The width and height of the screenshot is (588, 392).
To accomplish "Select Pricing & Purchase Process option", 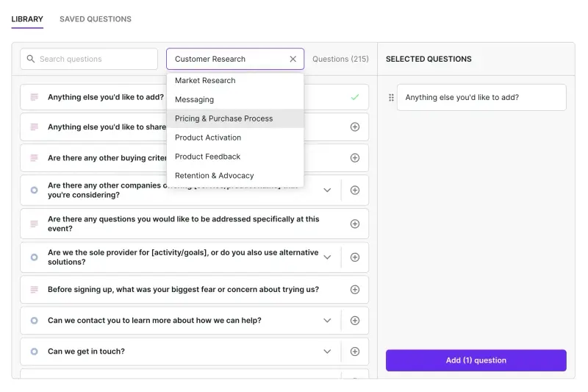I will tap(235, 118).
